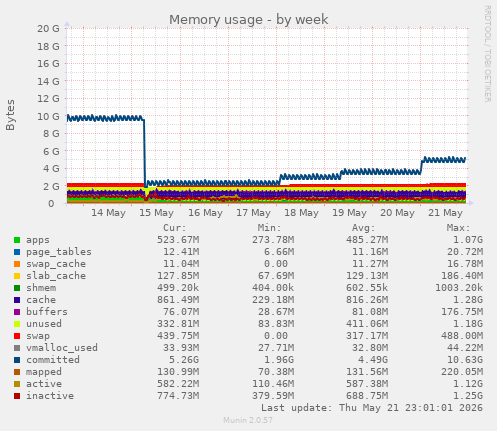Click the yellow slab_cache legend swatch
This screenshot has height=431, width=497.
(x=17, y=276)
